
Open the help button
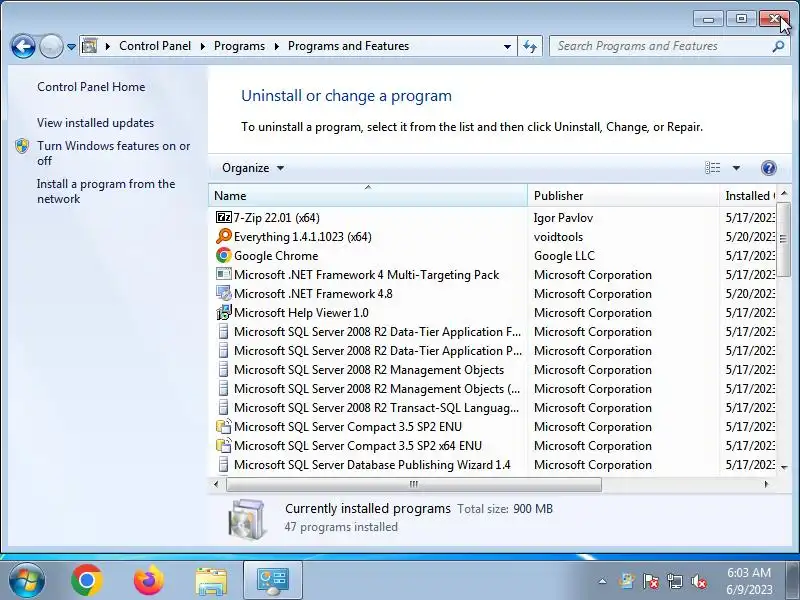(x=768, y=168)
